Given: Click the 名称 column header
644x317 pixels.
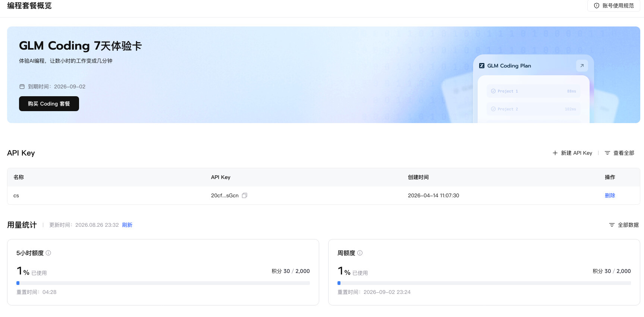Looking at the screenshot, I should [19, 177].
